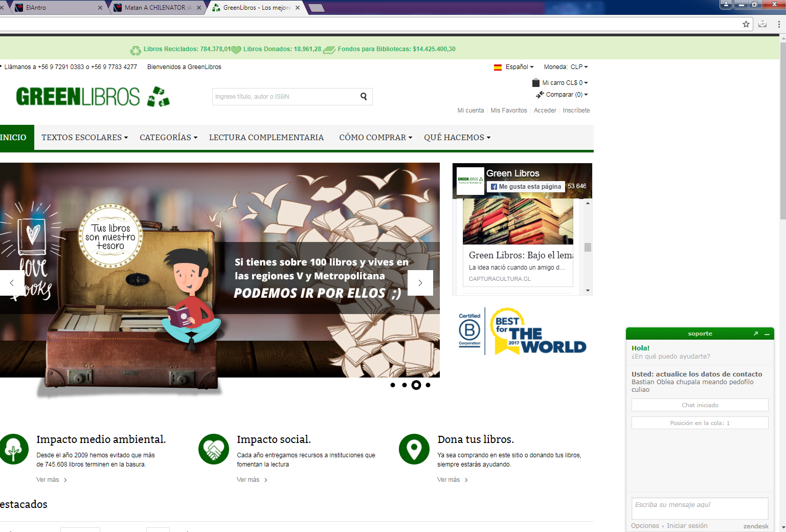Image resolution: width=786 pixels, height=532 pixels.
Task: Click the extension icon beside the star
Action: tap(762, 24)
